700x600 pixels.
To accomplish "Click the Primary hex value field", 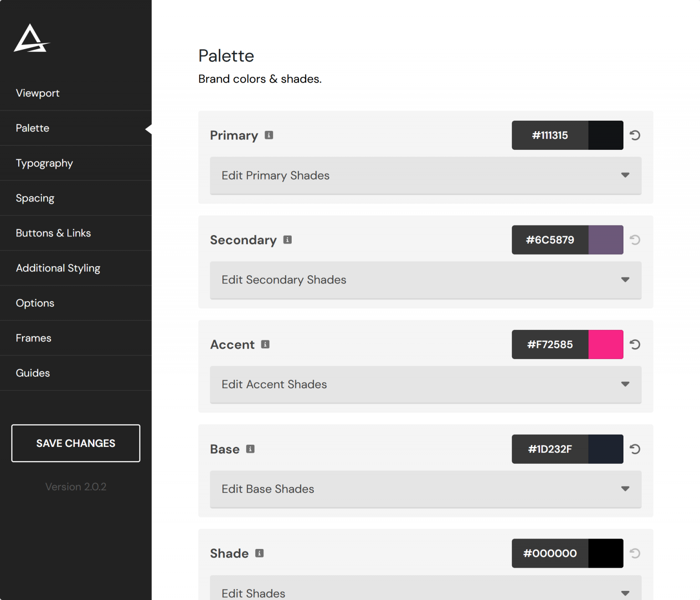I will tap(550, 135).
